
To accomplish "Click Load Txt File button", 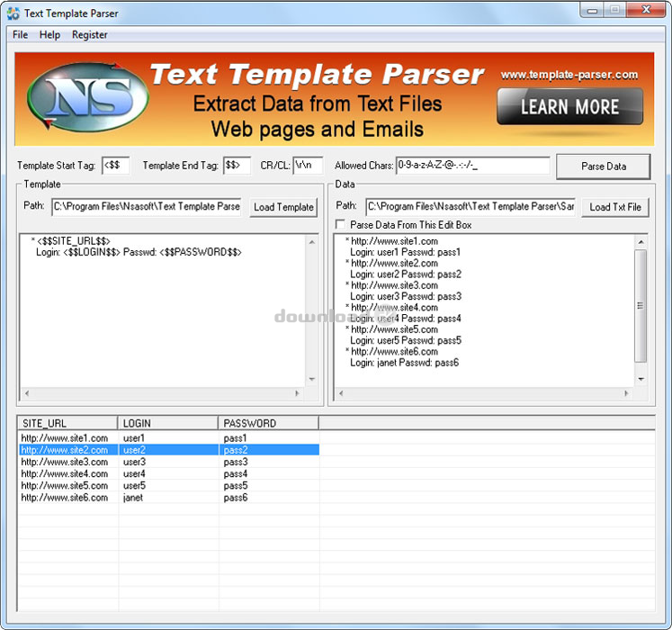I will coord(614,207).
